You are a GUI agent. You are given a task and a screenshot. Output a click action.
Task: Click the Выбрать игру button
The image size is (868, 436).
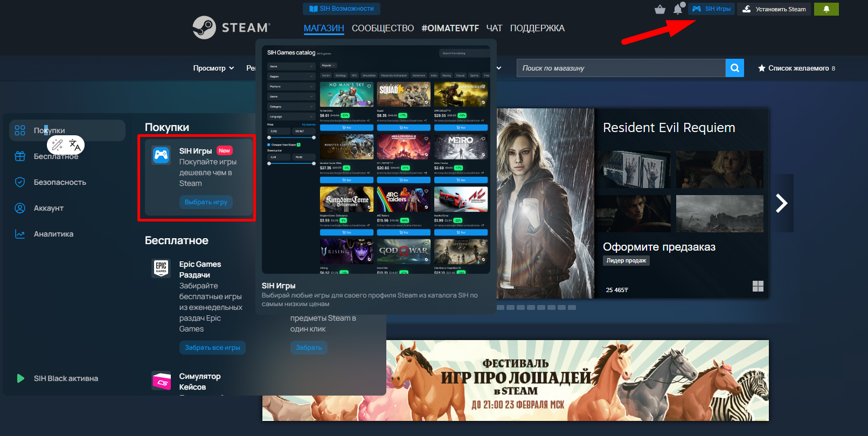(206, 202)
